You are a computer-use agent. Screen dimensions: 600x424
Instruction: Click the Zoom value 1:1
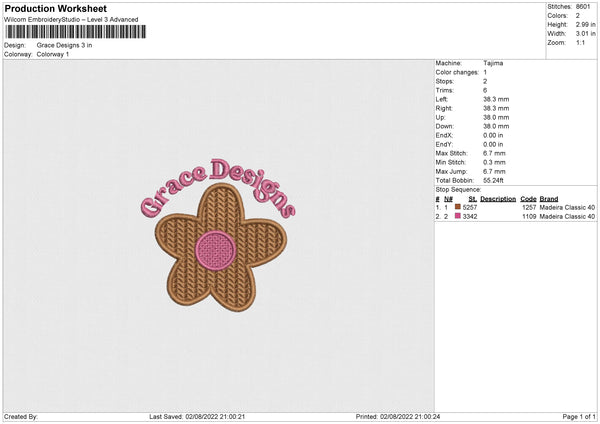(580, 42)
